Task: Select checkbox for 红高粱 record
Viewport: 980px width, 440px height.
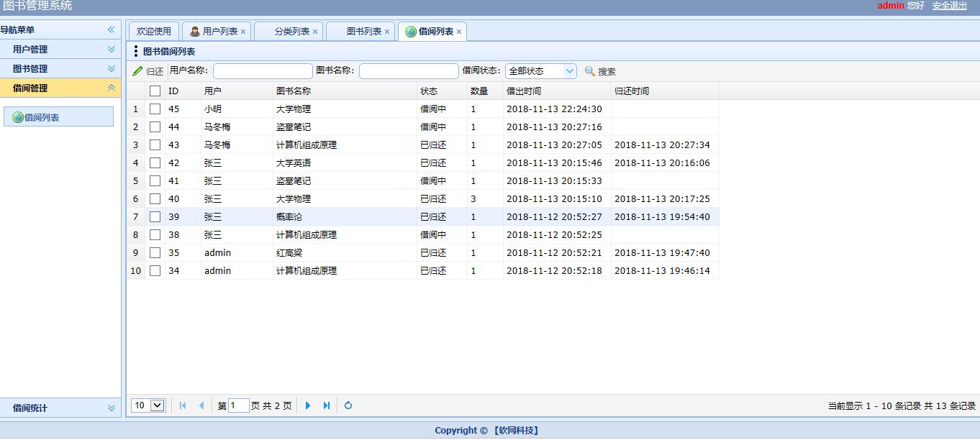Action: click(x=155, y=253)
